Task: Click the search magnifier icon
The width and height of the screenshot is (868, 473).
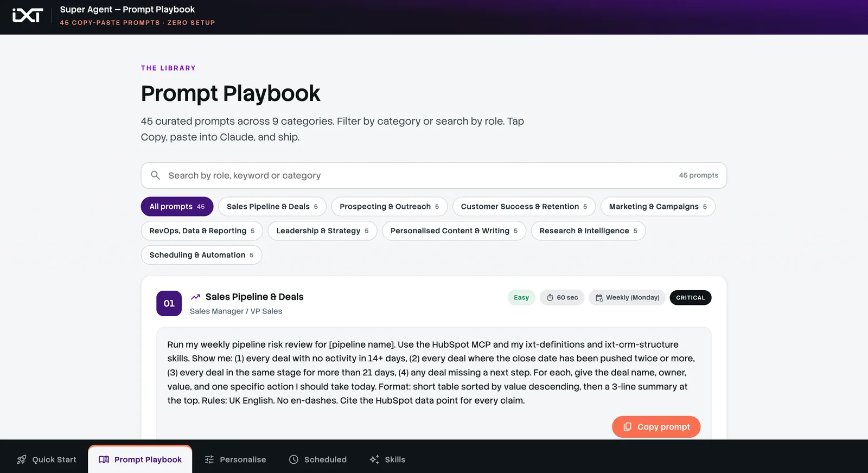Action: (x=155, y=175)
